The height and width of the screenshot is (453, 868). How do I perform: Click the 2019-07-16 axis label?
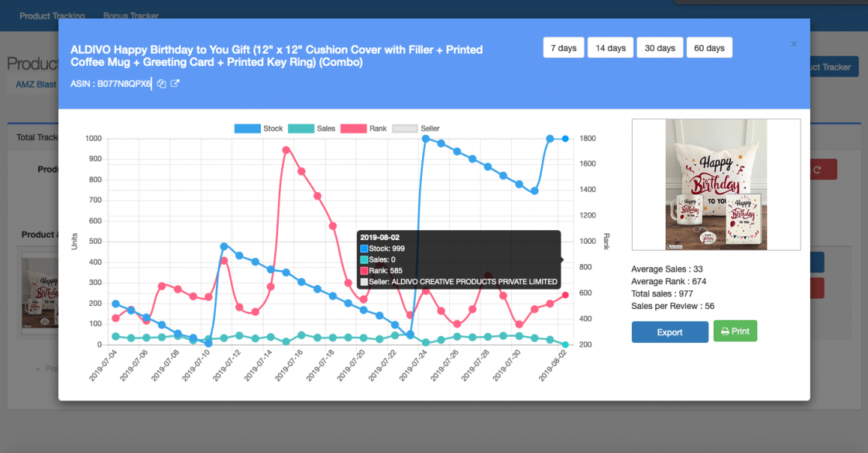[289, 365]
